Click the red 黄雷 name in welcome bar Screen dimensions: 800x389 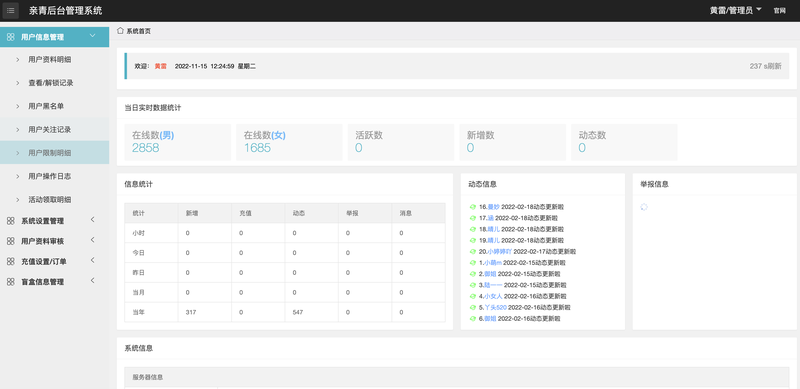click(x=161, y=66)
